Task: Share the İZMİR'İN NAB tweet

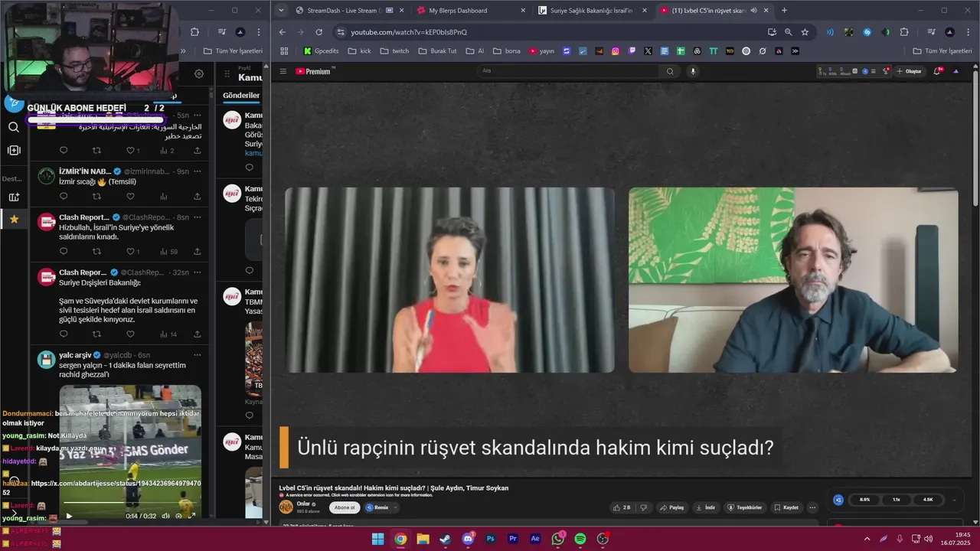Action: pos(197,196)
